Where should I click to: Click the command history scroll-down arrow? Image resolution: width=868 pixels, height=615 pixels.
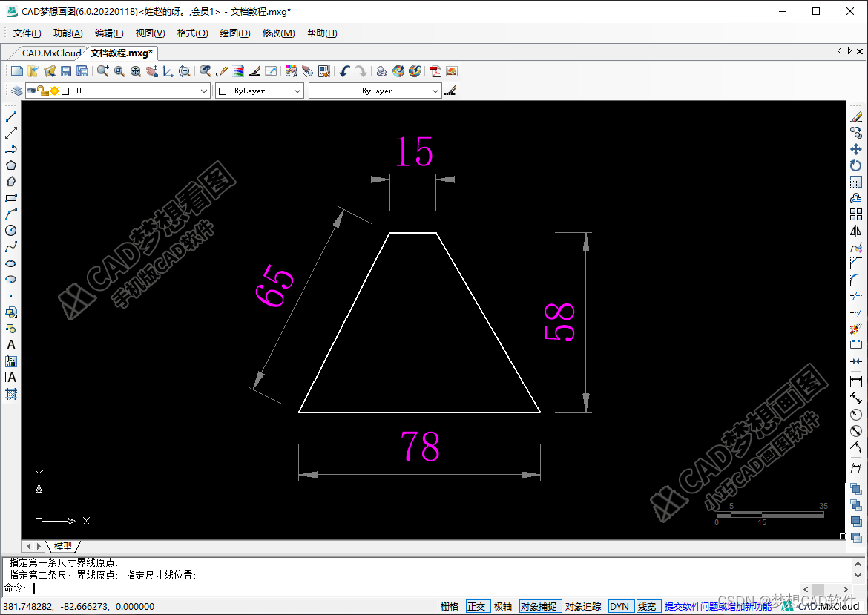pos(858,576)
